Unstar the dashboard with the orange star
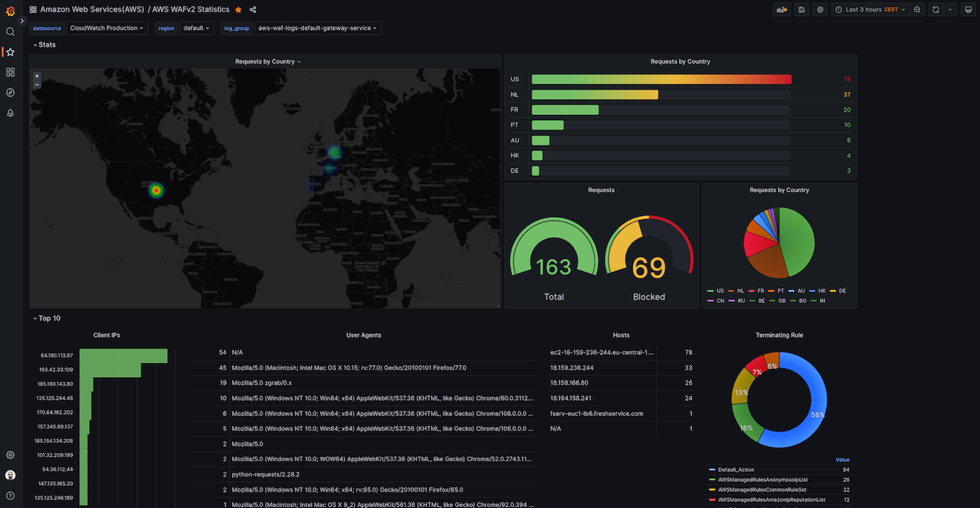This screenshot has width=980, height=508. click(x=238, y=9)
